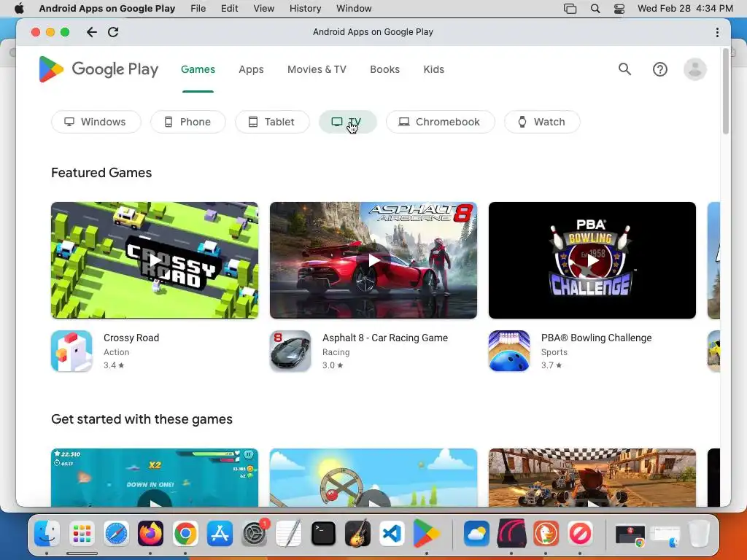This screenshot has height=560, width=747.
Task: Open the account profile avatar
Action: click(x=695, y=69)
